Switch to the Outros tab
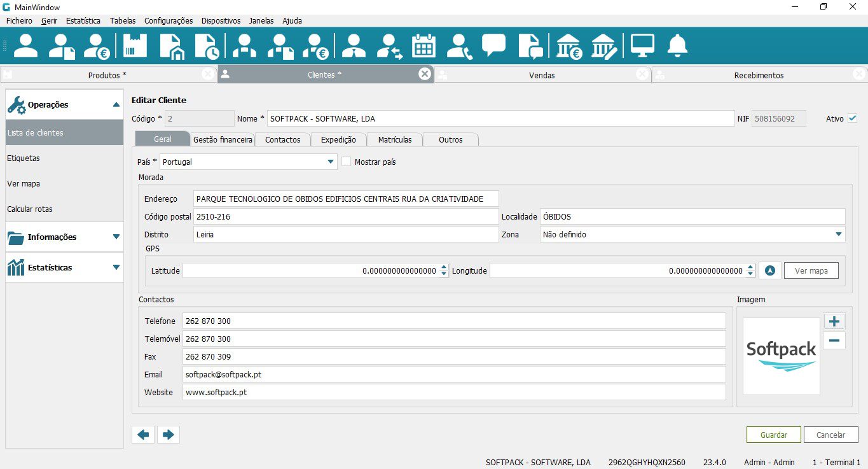 (x=451, y=139)
